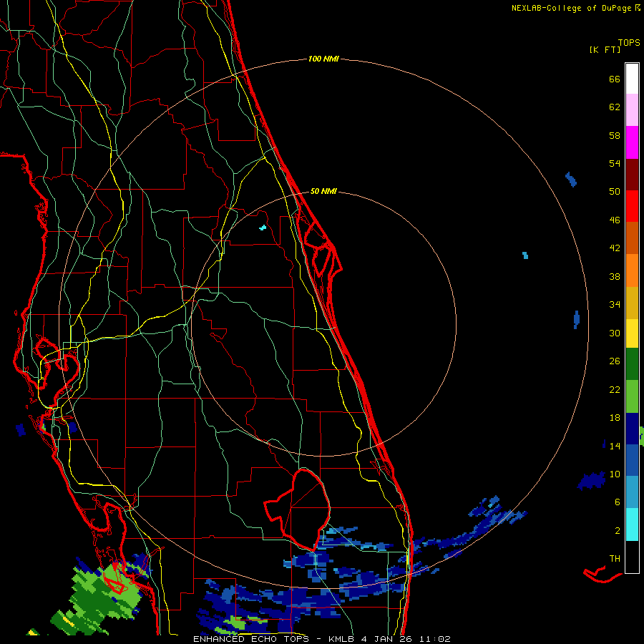The height and width of the screenshot is (644, 644).
Task: Select the bright red legend swatch
Action: 632,206
